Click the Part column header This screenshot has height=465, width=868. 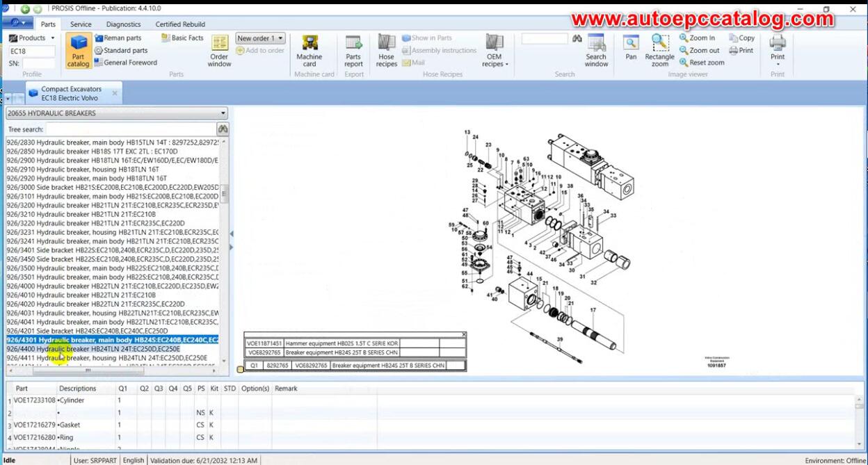tap(22, 389)
